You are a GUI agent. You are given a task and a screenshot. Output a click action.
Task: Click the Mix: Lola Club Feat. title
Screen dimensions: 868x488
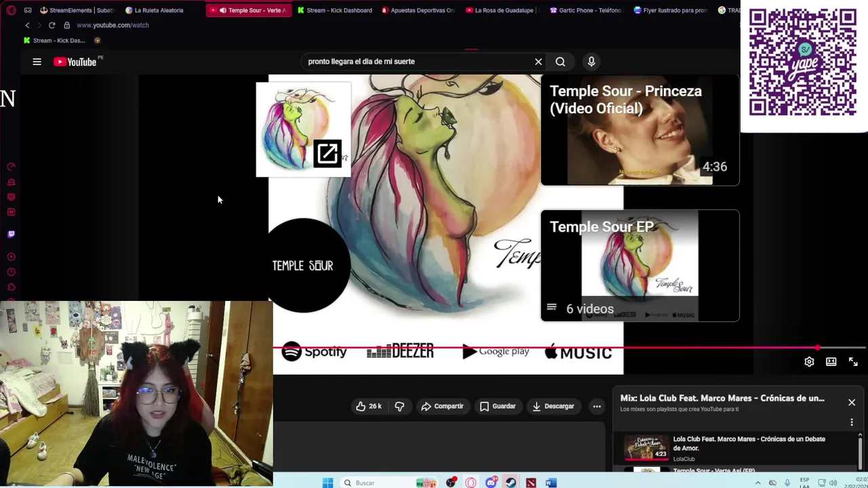722,398
